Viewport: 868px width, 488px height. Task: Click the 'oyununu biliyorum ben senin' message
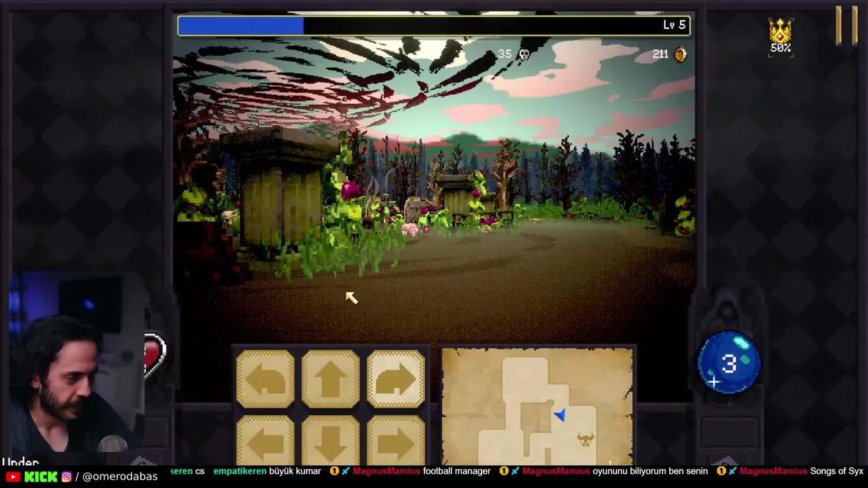tap(650, 471)
